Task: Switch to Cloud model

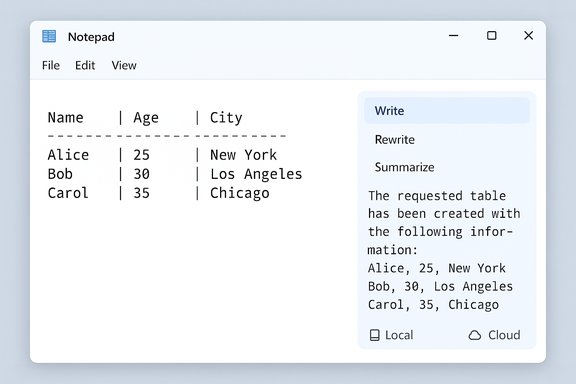Action: point(494,335)
